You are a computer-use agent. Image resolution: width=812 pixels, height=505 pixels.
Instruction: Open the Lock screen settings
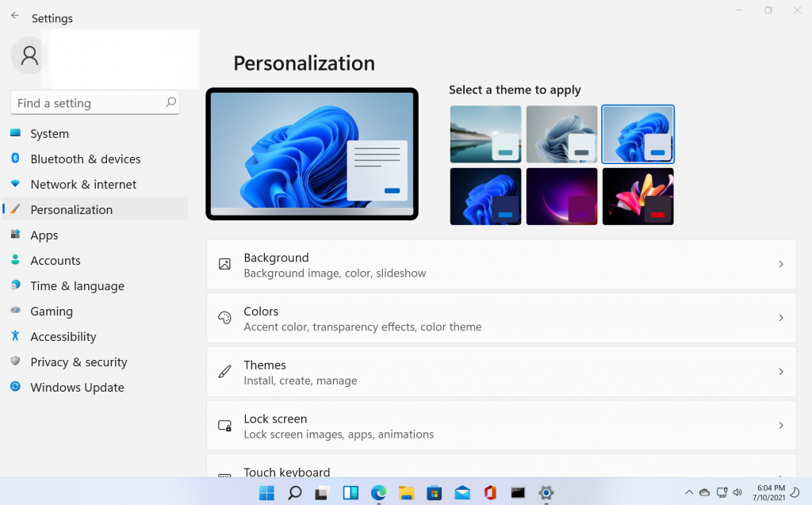[501, 425]
